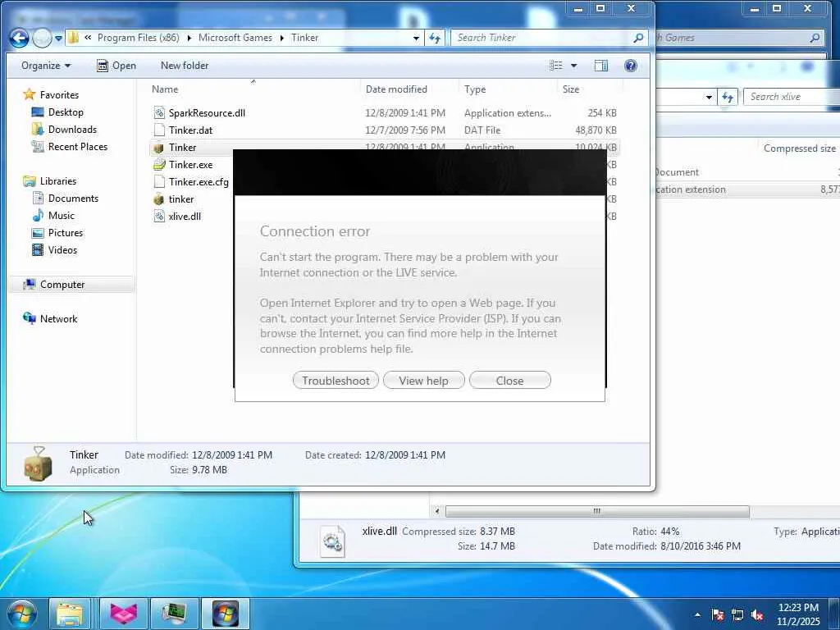Open the view options dropdown arrow

click(573, 66)
